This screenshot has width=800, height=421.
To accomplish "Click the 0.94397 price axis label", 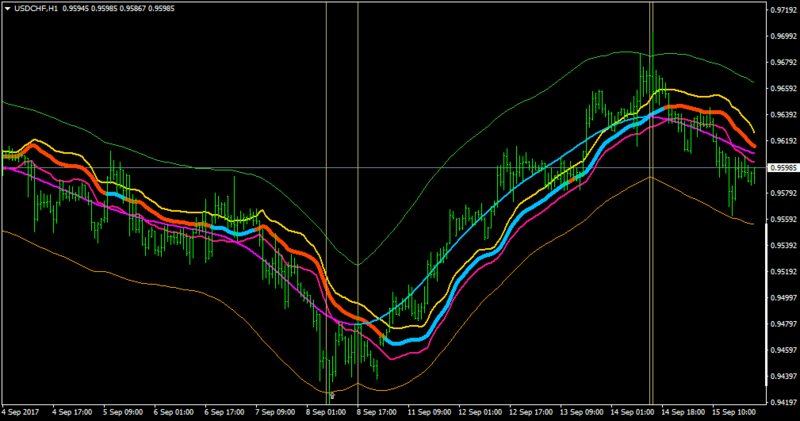I will pos(784,377).
